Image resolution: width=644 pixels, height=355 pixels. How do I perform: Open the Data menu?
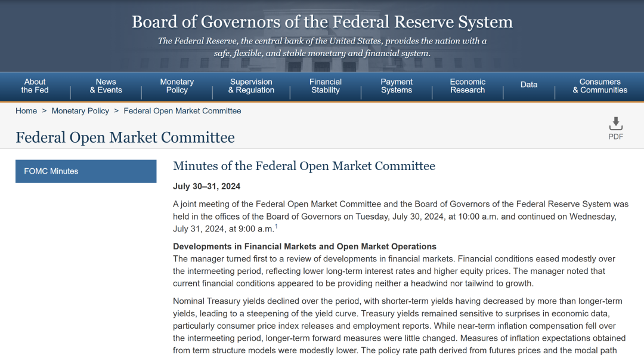tap(529, 85)
